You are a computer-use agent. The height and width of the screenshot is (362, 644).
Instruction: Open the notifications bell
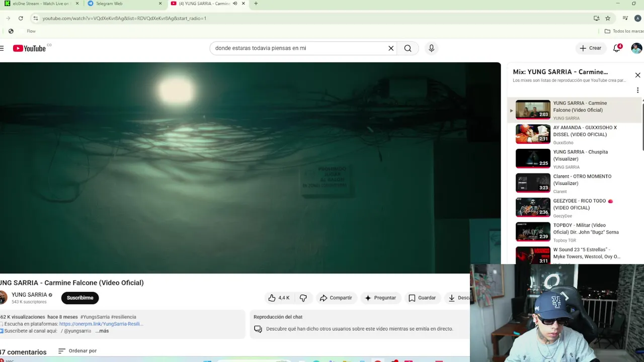click(x=617, y=48)
